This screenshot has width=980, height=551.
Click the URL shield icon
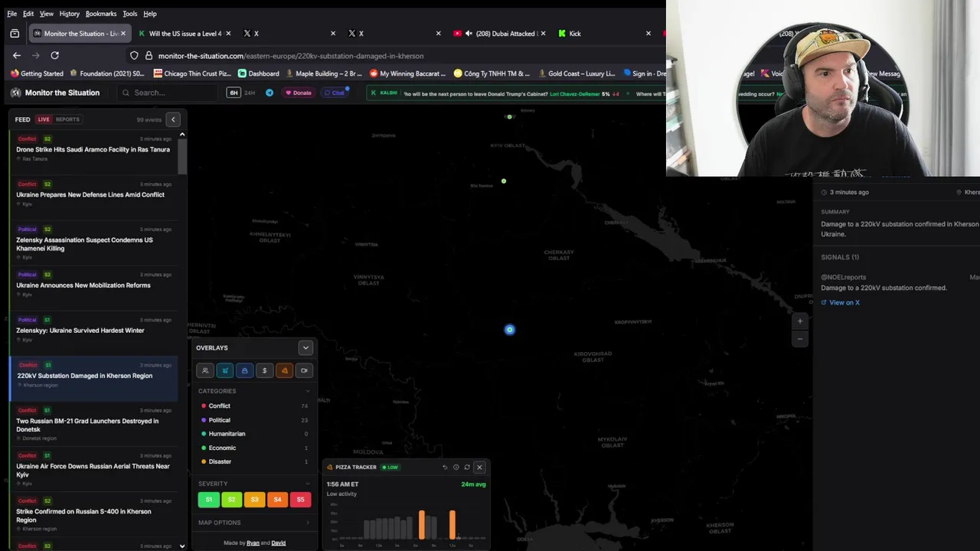[x=134, y=56]
